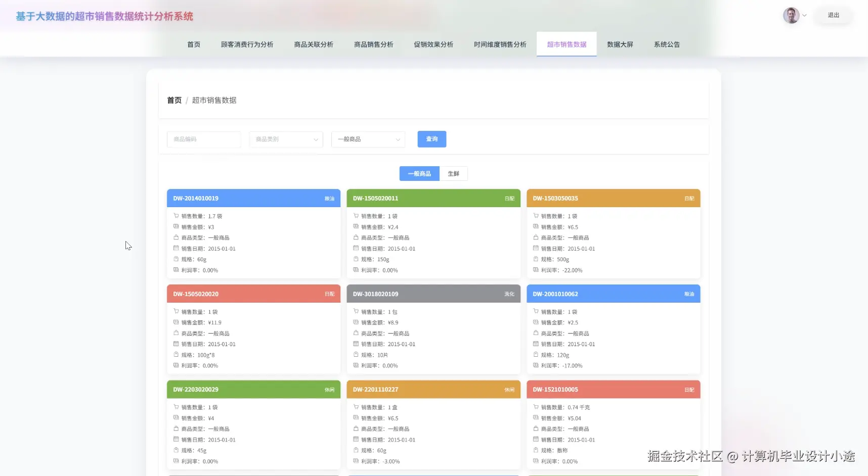Screen dimensions: 868x476
Task: Go to 首页 in the top navigation
Action: [194, 44]
